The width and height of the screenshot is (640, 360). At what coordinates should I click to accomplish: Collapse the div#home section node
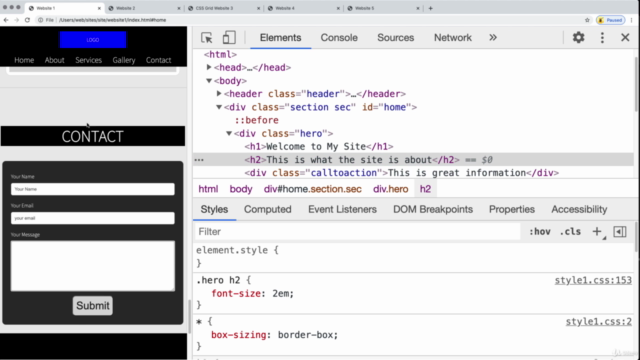coord(219,107)
